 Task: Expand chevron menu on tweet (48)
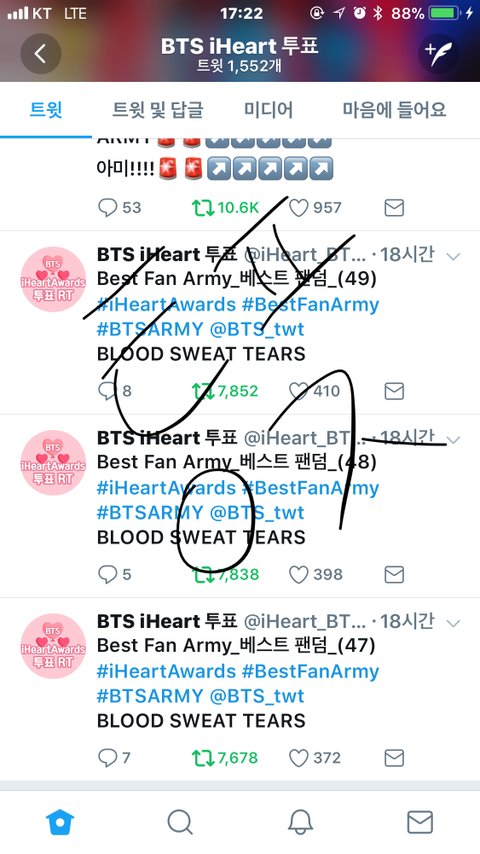[453, 439]
